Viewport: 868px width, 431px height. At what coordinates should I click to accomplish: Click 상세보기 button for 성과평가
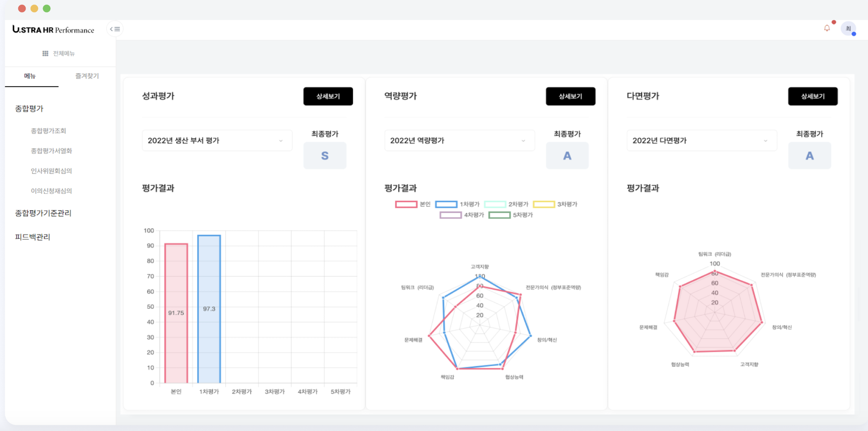click(328, 96)
